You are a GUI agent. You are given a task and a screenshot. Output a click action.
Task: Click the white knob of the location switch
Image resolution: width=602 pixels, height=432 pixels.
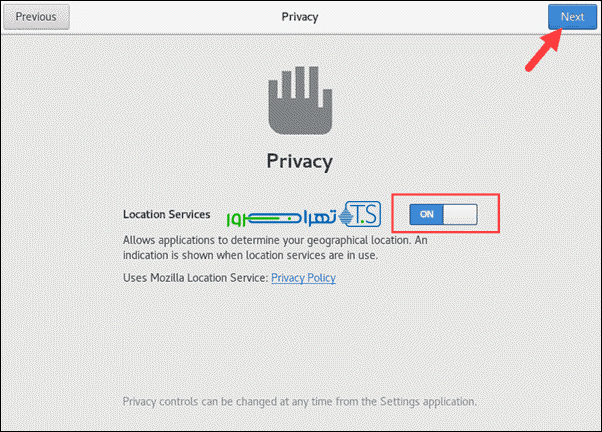point(461,214)
